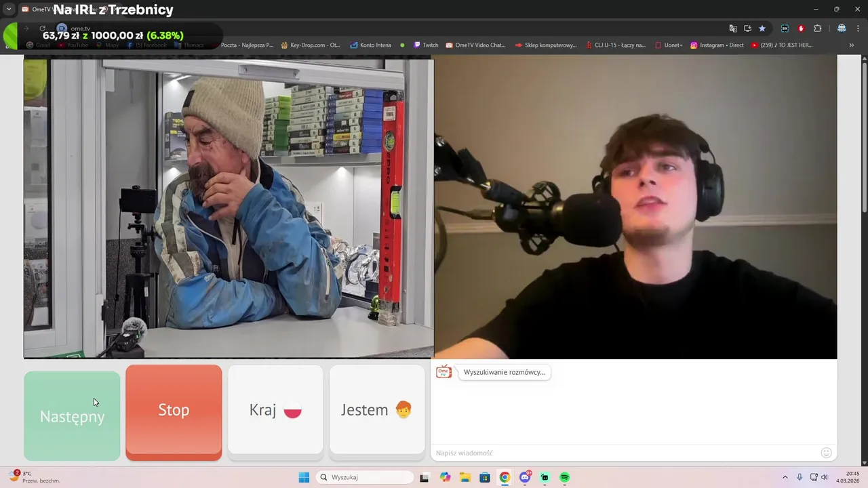
Task: Open the Twitch bookmark
Action: tap(426, 45)
